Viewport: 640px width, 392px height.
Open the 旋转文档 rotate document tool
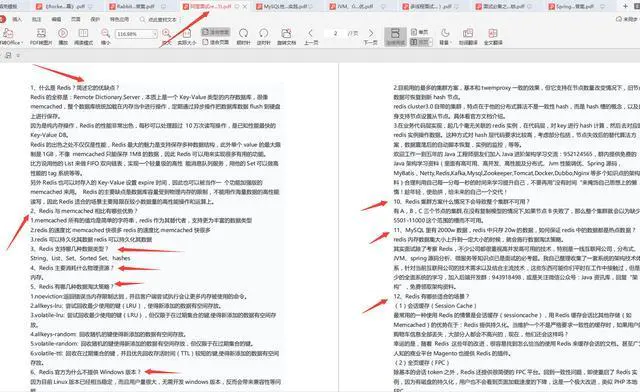(x=286, y=36)
